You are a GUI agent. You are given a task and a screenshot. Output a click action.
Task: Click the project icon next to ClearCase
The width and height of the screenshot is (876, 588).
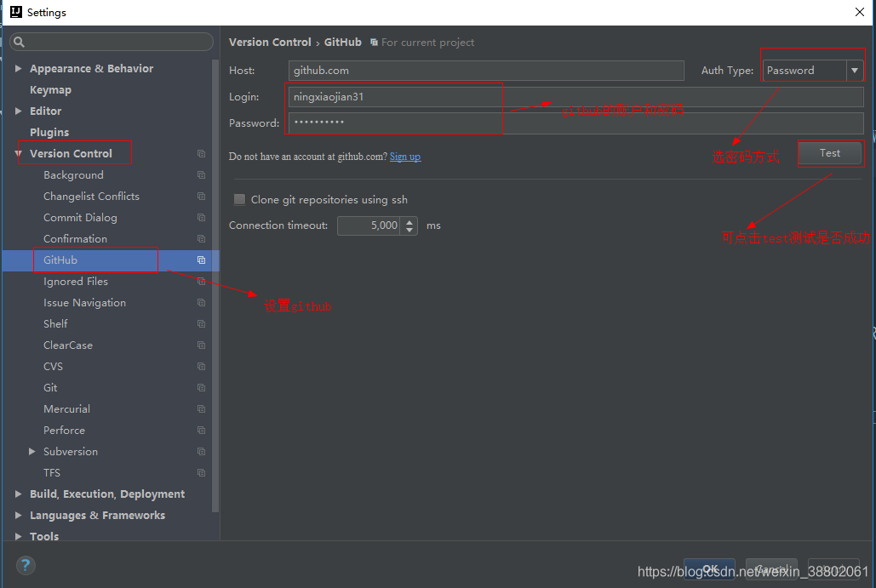point(201,345)
